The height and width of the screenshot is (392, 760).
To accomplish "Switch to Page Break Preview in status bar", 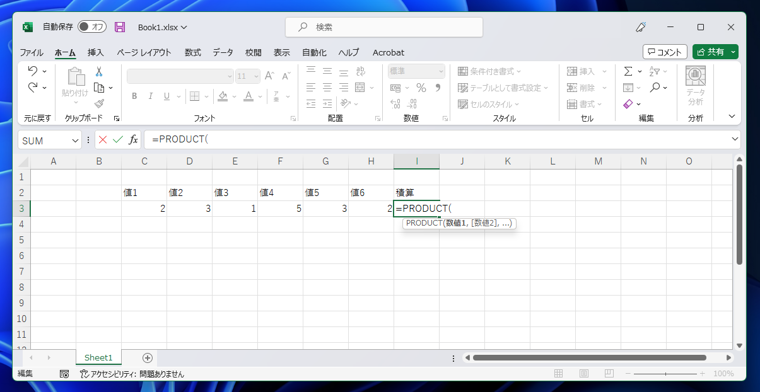I will click(x=609, y=374).
